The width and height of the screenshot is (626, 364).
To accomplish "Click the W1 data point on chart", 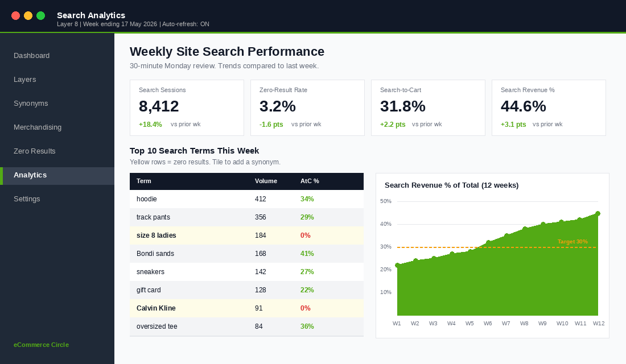I will pyautogui.click(x=397, y=265).
